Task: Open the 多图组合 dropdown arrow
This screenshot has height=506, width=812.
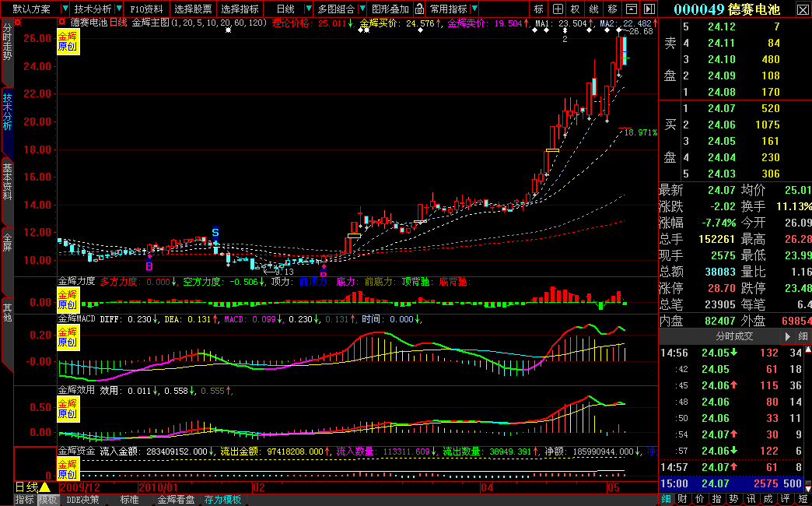Action: click(x=362, y=9)
